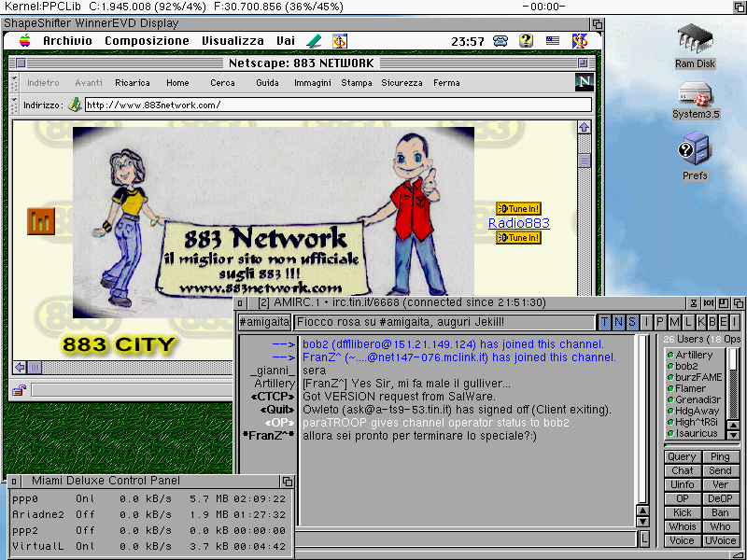Open the Vai menu
Screen dimensions: 747x560
click(x=286, y=41)
